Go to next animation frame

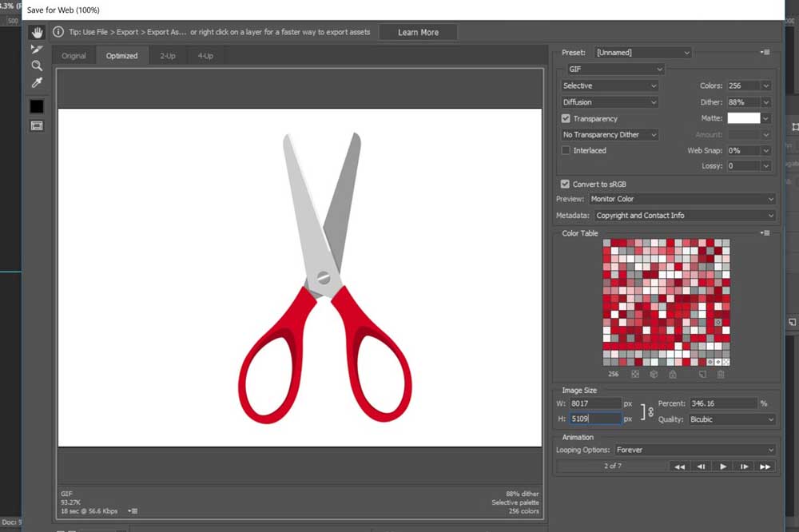[745, 466]
